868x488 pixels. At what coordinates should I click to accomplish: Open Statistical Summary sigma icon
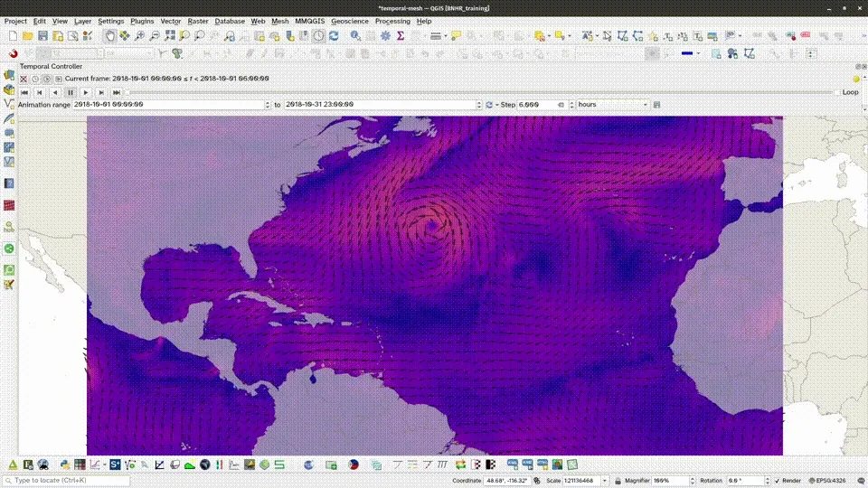click(x=401, y=36)
